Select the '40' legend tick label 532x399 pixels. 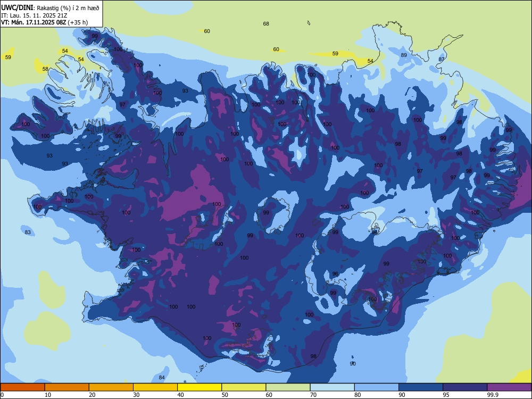181,395
